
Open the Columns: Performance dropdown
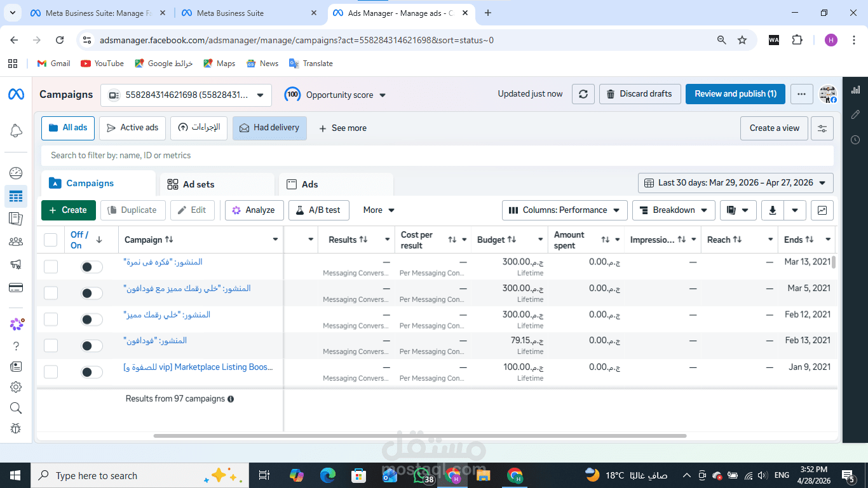pyautogui.click(x=565, y=210)
